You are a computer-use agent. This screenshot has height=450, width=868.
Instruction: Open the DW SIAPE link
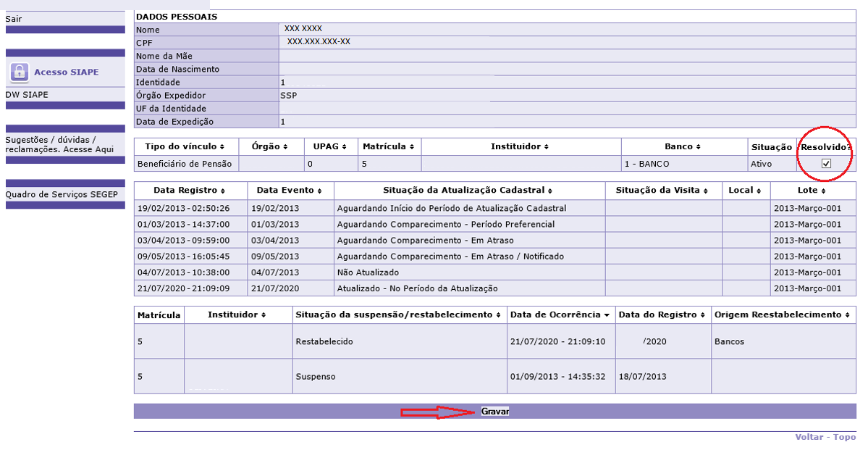tap(27, 95)
